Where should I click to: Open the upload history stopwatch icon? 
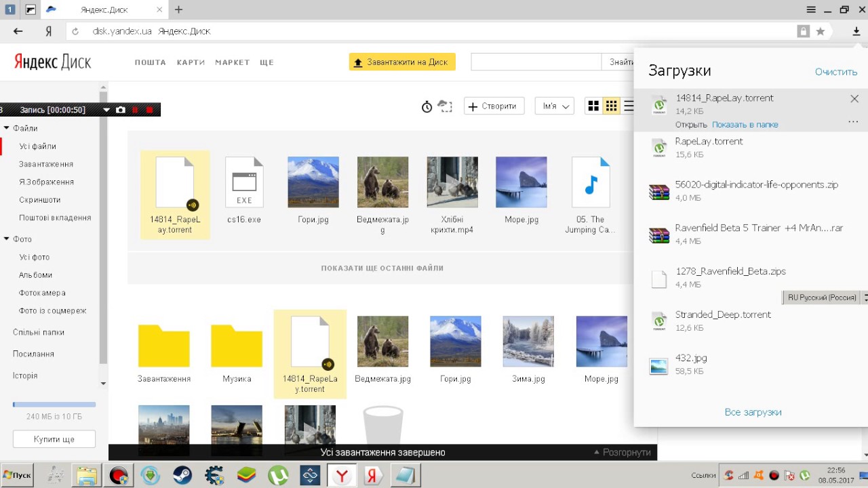427,106
